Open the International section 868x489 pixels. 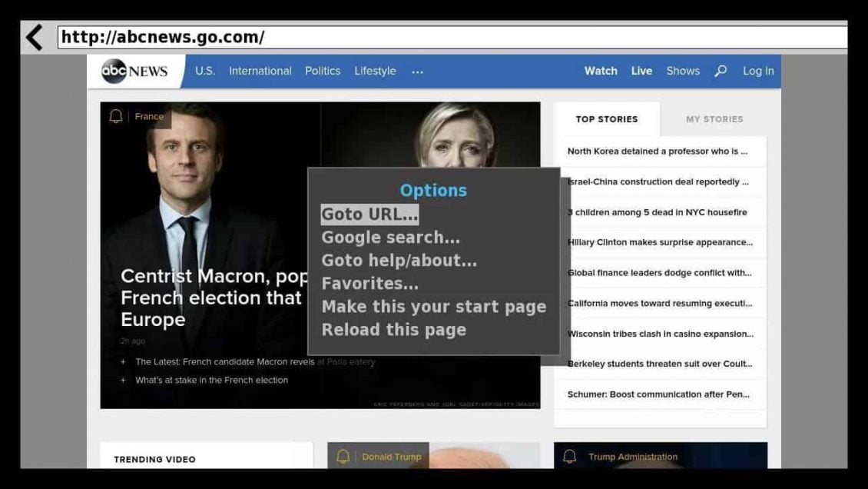click(260, 71)
